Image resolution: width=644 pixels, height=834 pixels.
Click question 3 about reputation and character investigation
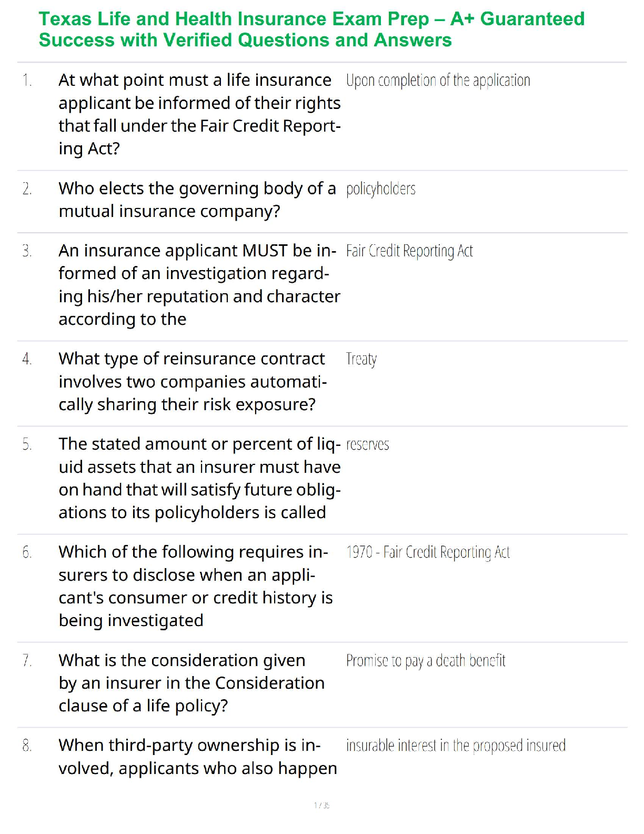click(x=199, y=285)
